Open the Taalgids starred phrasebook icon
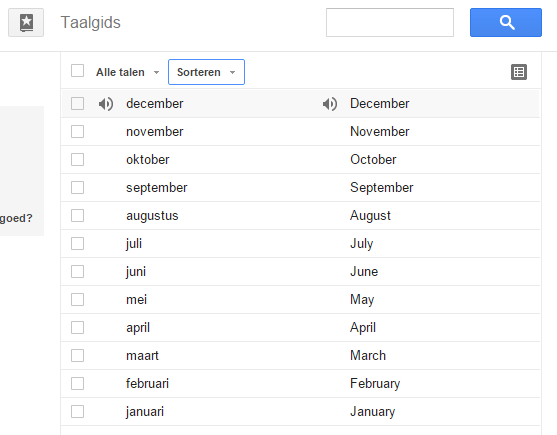The image size is (557, 435). tap(26, 22)
